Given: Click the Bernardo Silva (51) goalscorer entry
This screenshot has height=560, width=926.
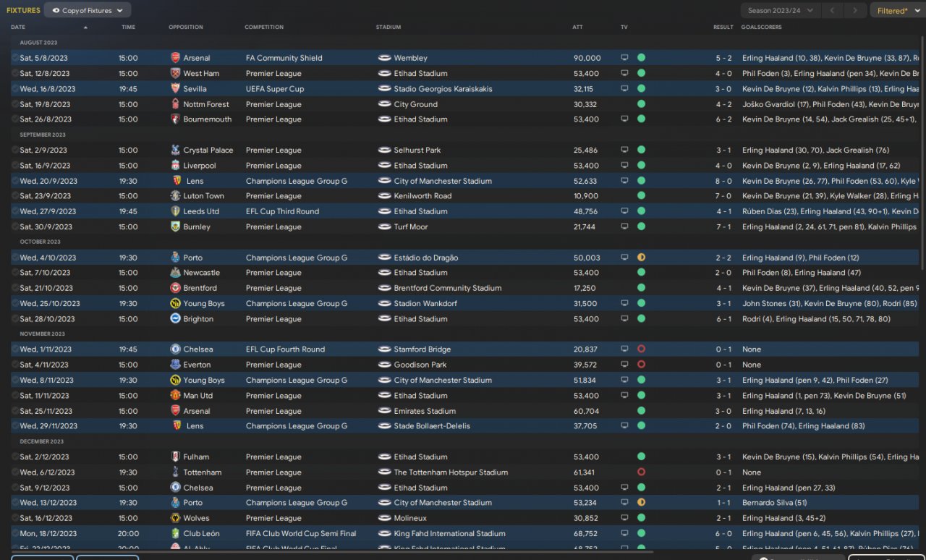Looking at the screenshot, I should [775, 503].
